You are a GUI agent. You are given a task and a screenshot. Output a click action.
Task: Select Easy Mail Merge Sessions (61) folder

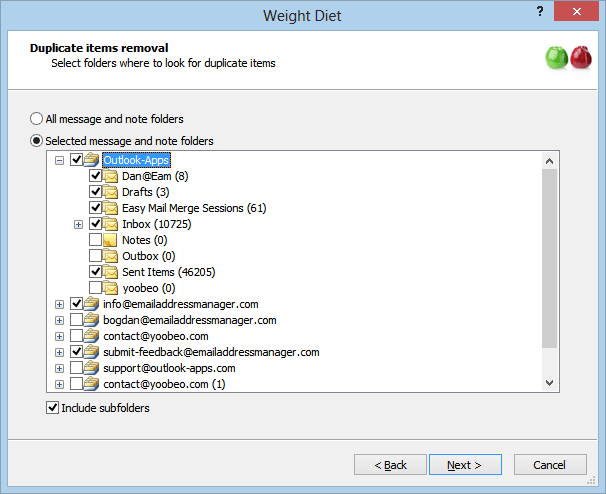(193, 208)
